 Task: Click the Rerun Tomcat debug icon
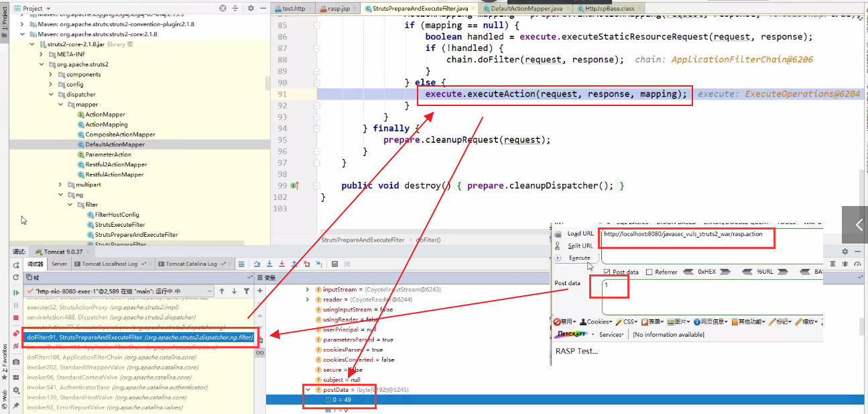15,265
